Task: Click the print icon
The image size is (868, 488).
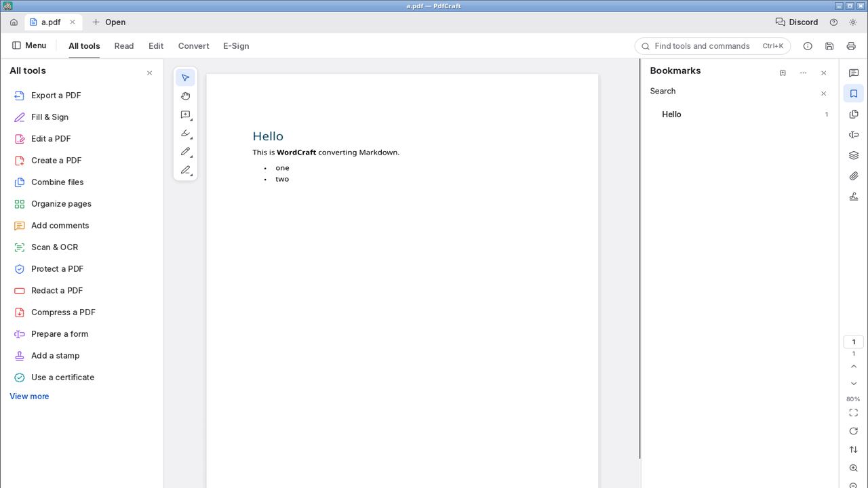Action: point(851,46)
